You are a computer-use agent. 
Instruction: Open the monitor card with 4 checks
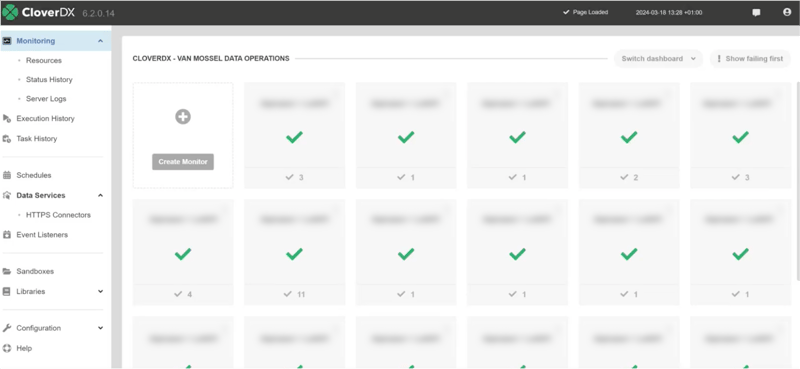(183, 252)
